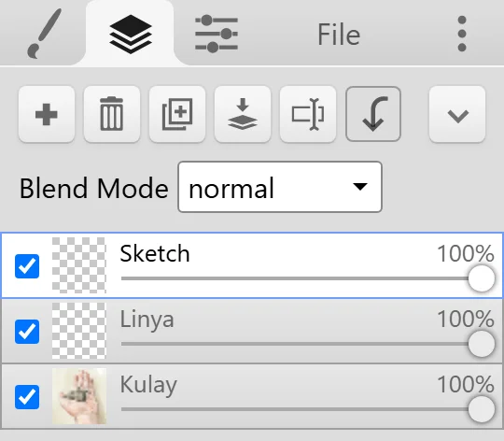504x441 pixels.
Task: Open the Edit sliders tab
Action: click(x=217, y=34)
